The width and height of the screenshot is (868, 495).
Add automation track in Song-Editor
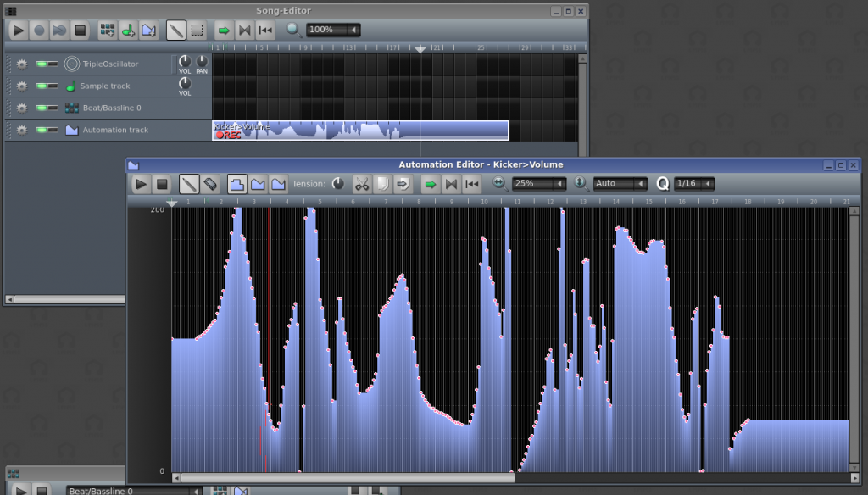coord(148,30)
